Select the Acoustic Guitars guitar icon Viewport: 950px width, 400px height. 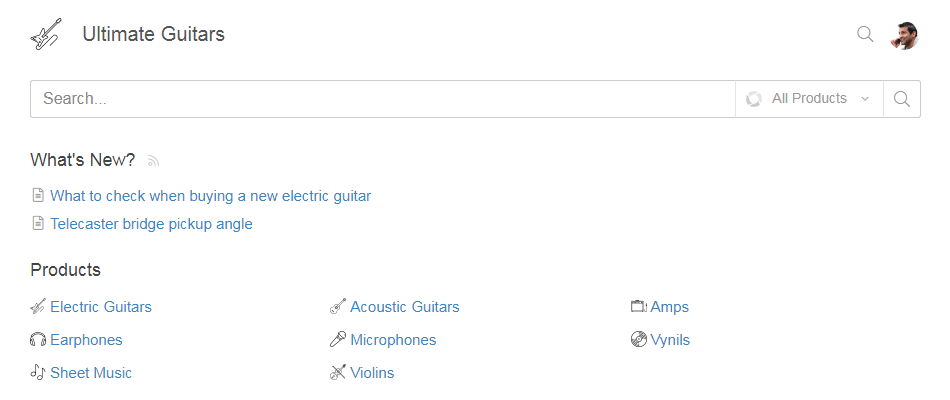[x=337, y=307]
